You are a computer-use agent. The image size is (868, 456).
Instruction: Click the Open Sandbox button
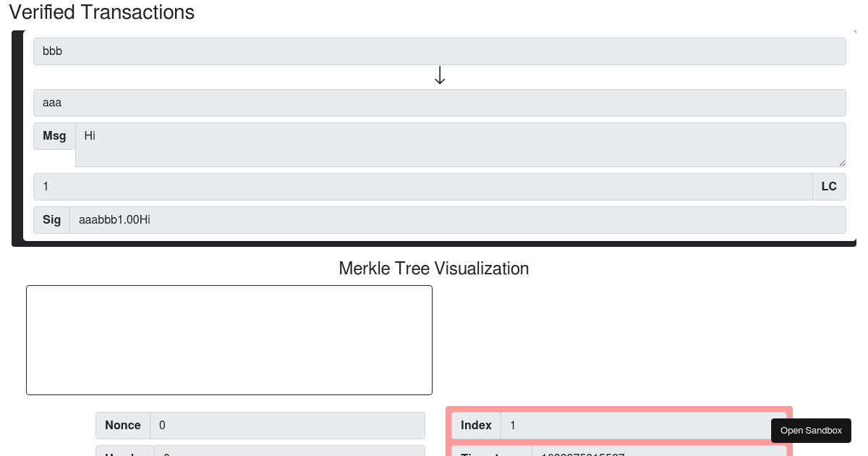pyautogui.click(x=811, y=430)
